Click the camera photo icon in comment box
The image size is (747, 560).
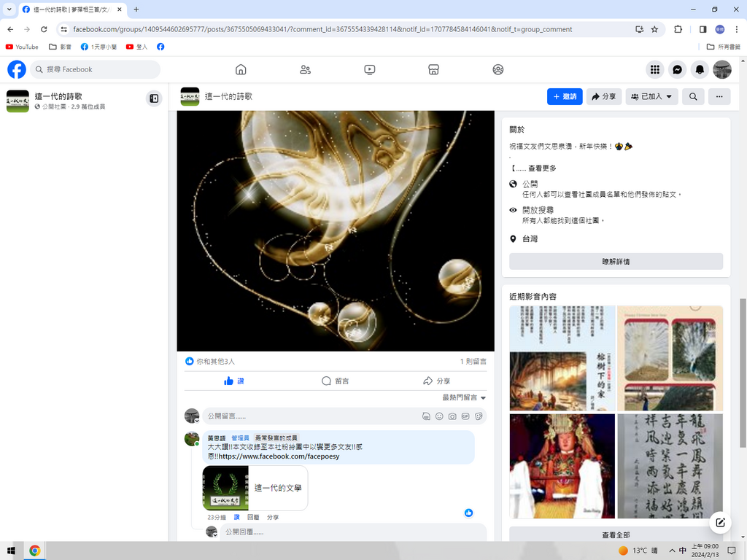pos(452,416)
